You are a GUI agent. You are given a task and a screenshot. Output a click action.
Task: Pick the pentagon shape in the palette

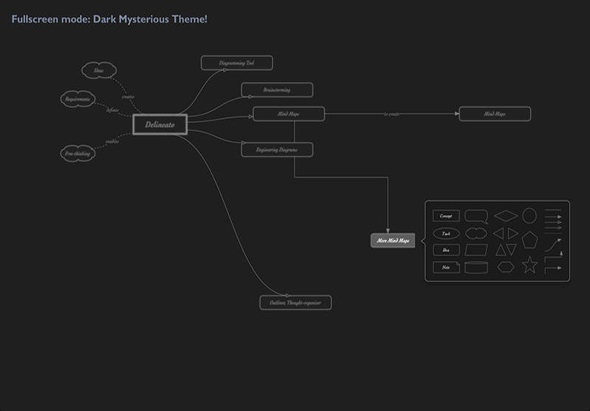tap(529, 240)
